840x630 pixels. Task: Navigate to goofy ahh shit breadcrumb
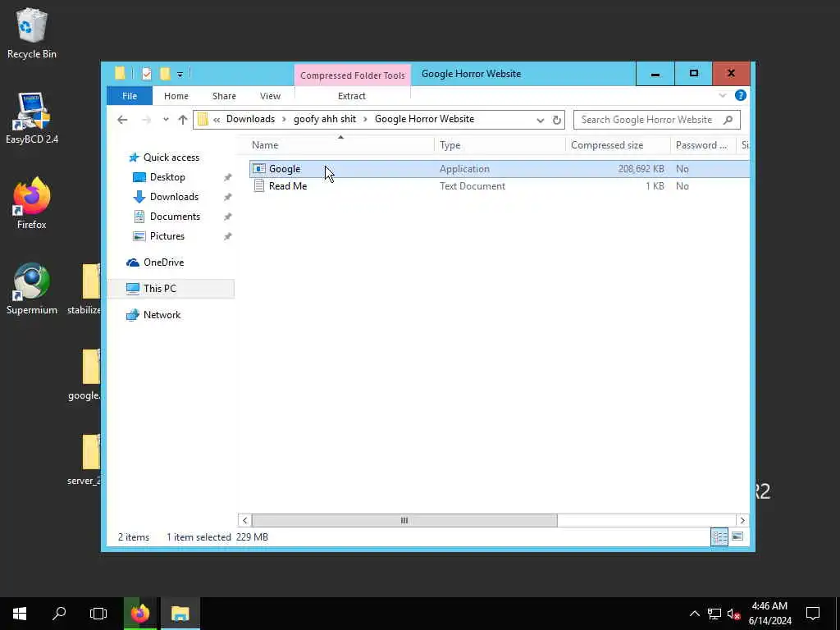(325, 119)
